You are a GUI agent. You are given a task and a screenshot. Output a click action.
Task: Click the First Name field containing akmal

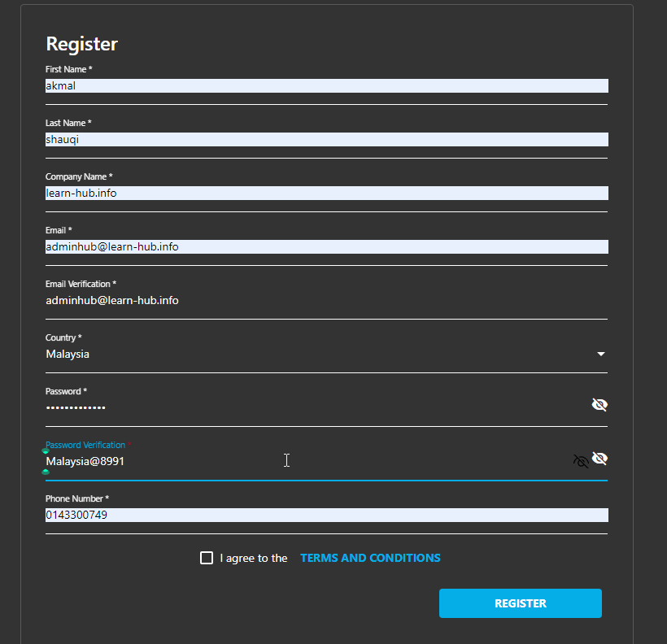click(325, 85)
